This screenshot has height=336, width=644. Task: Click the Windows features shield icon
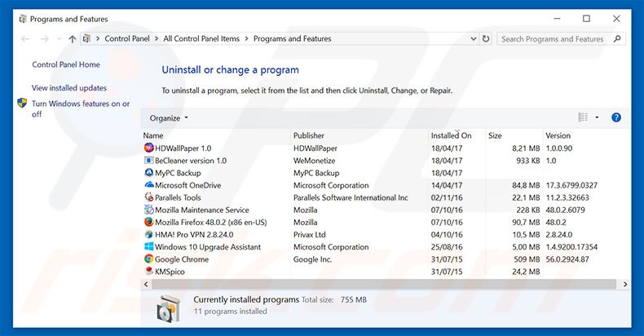(x=22, y=103)
